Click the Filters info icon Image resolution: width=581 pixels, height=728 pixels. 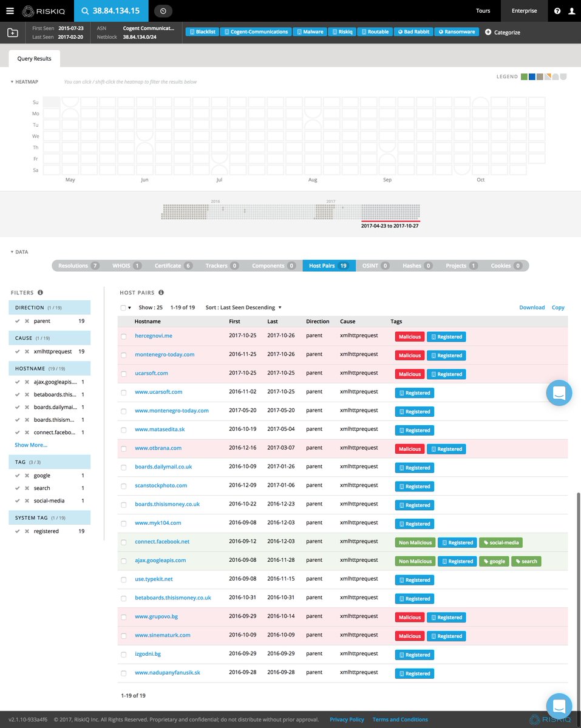point(40,292)
